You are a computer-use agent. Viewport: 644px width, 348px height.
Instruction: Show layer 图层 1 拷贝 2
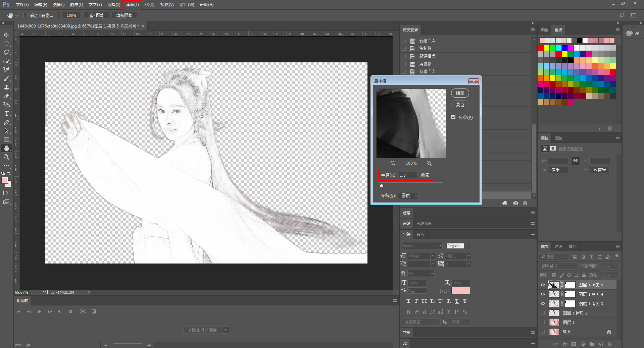[x=543, y=313]
